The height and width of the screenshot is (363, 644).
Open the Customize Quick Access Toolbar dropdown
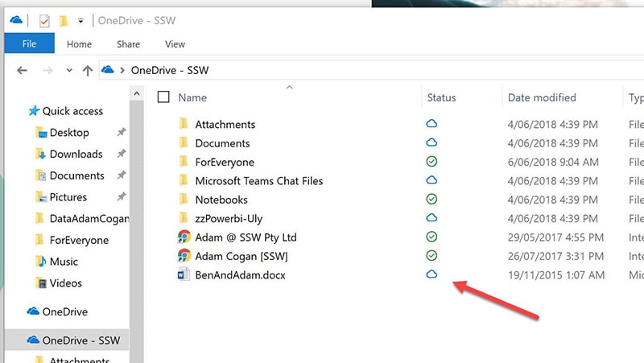click(80, 21)
